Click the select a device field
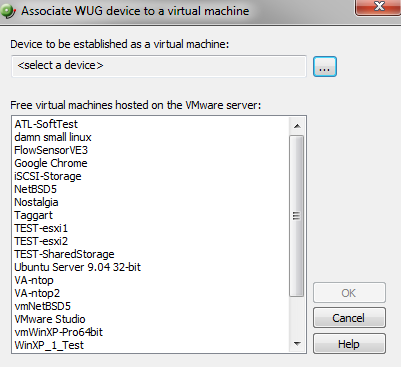The image size is (401, 367). (159, 66)
